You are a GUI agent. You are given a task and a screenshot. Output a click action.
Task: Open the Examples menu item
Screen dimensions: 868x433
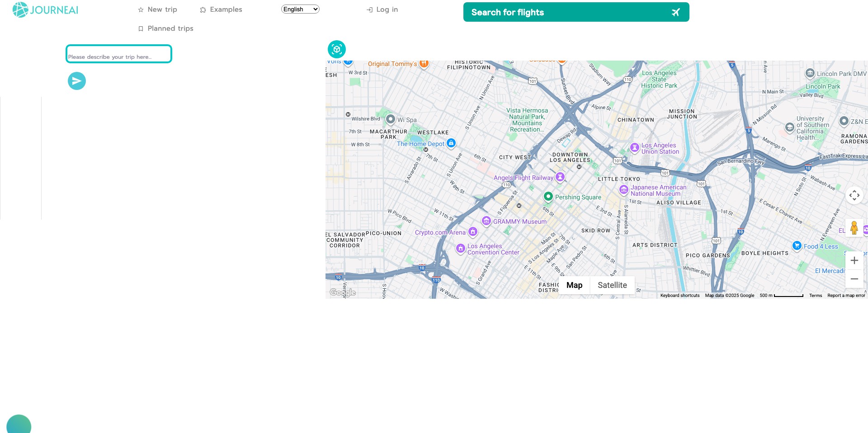[221, 9]
